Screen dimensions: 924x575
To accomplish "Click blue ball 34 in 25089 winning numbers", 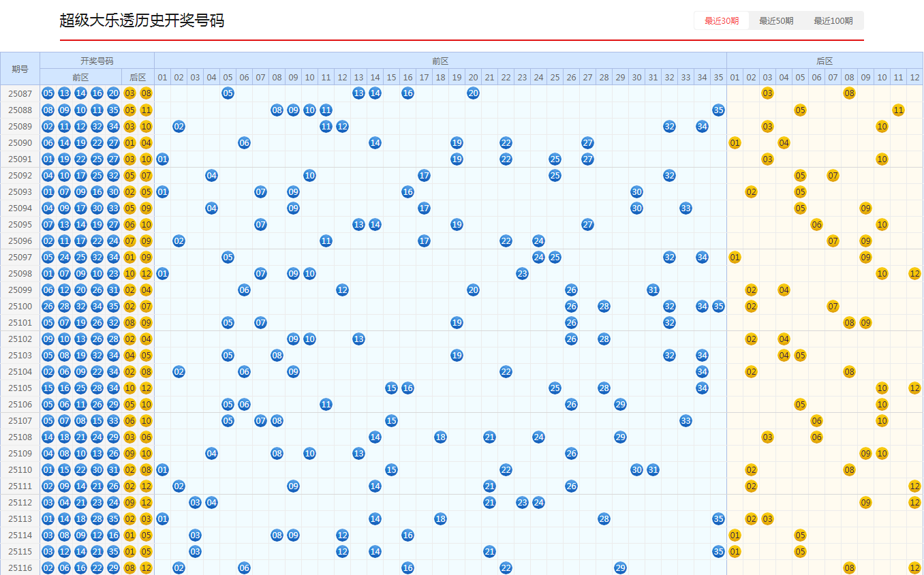I will coord(113,126).
